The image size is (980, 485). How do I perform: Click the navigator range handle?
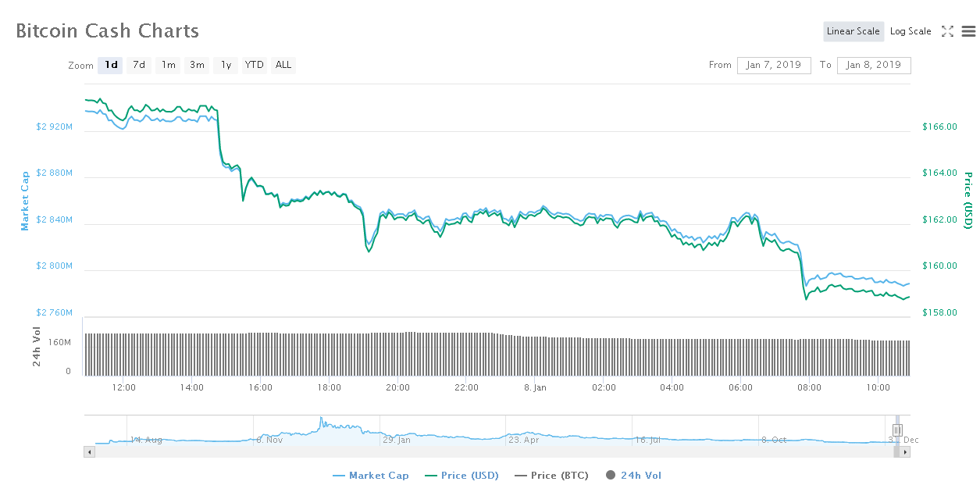click(897, 430)
